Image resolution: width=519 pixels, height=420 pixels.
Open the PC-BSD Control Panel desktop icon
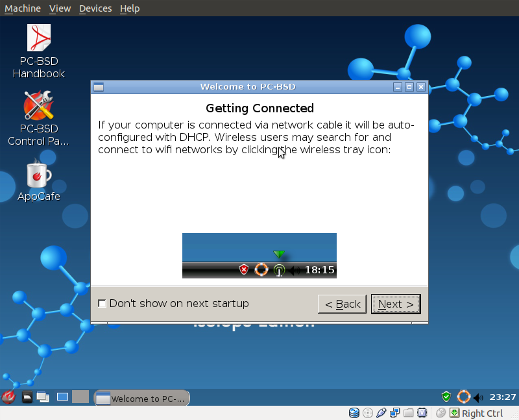tap(39, 119)
